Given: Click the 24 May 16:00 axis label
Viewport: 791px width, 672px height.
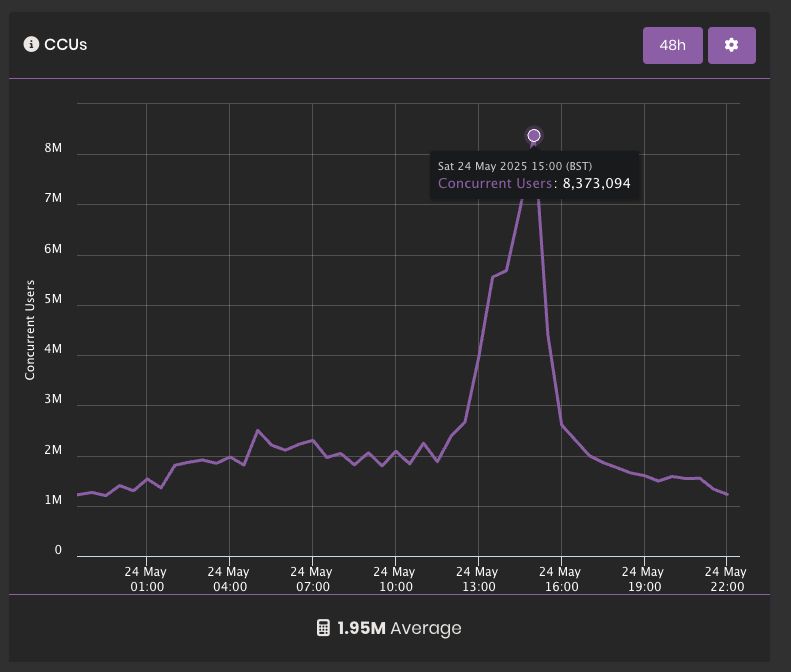Looking at the screenshot, I should point(560,579).
